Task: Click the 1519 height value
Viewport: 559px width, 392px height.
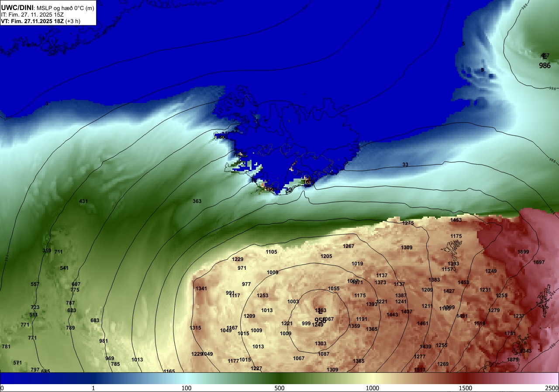Action: click(x=480, y=323)
